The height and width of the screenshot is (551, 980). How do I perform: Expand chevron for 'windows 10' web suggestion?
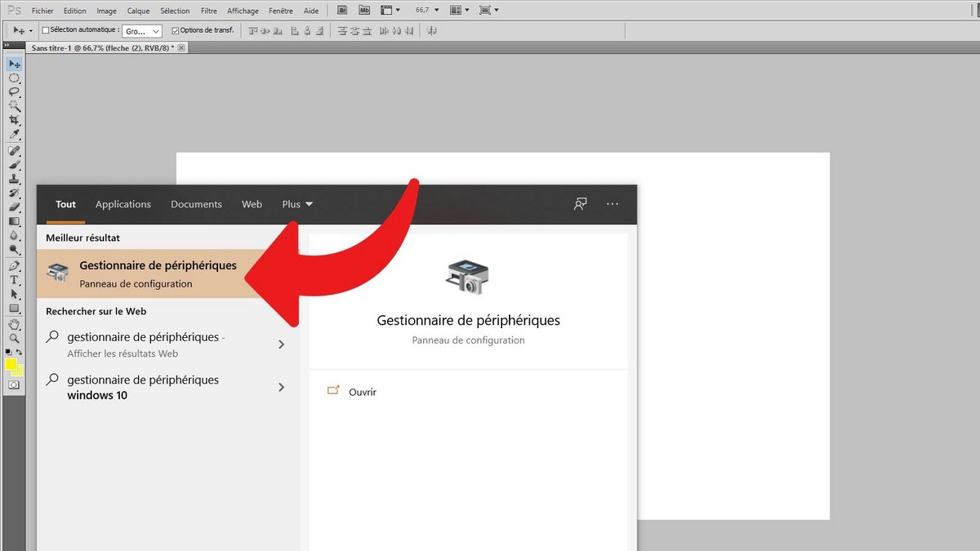[281, 387]
